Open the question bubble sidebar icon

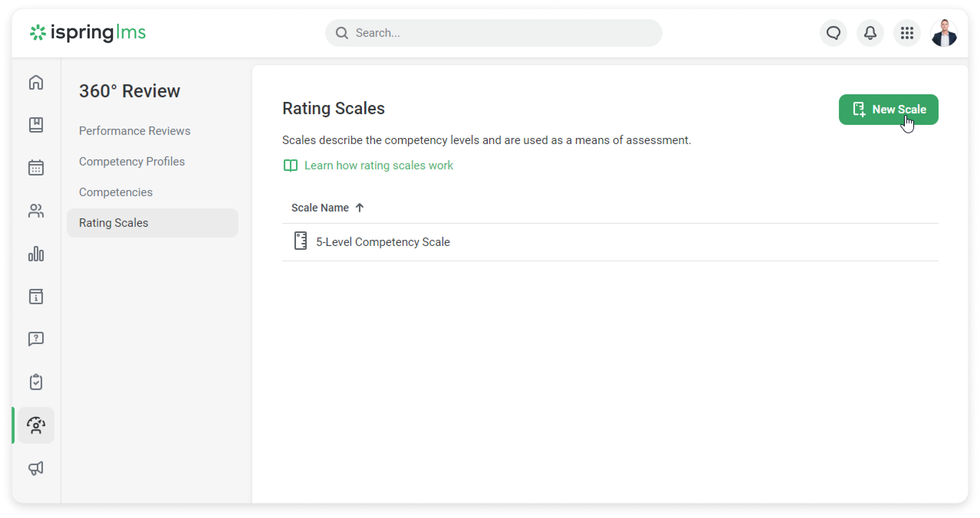click(x=36, y=339)
